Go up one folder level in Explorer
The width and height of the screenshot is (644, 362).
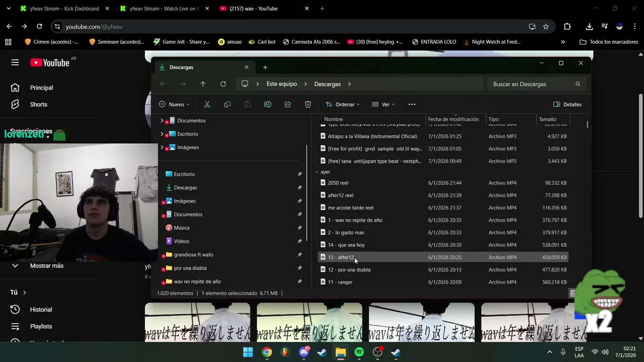pyautogui.click(x=203, y=84)
